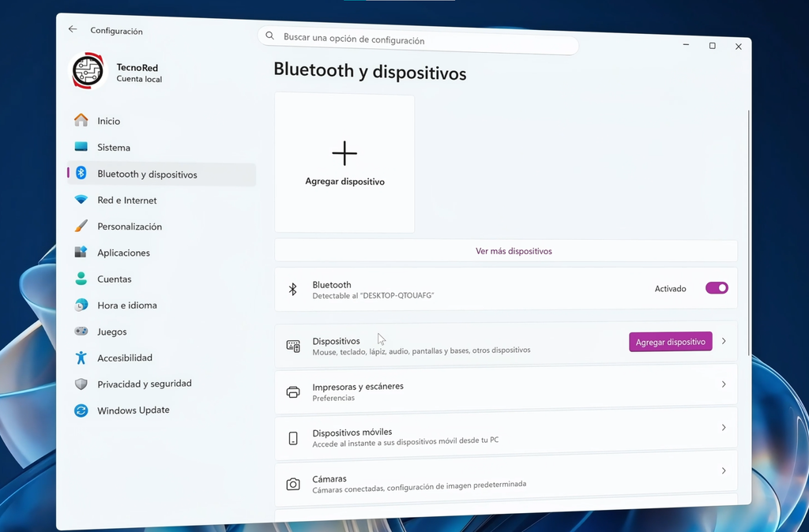Click the Juegos gamepad icon
The width and height of the screenshot is (809, 532).
coord(81,331)
